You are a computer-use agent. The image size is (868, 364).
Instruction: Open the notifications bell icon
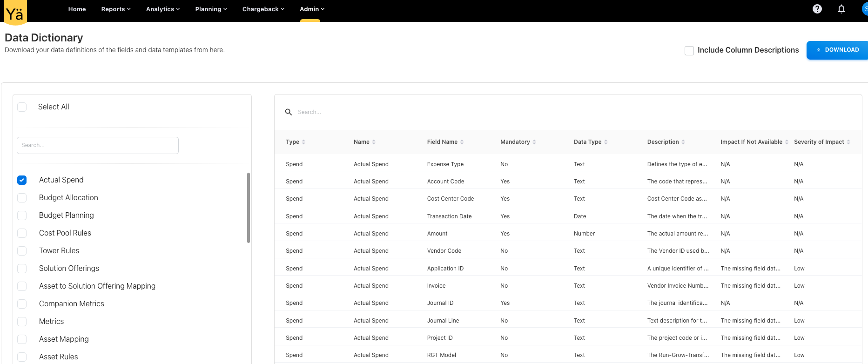click(x=841, y=9)
